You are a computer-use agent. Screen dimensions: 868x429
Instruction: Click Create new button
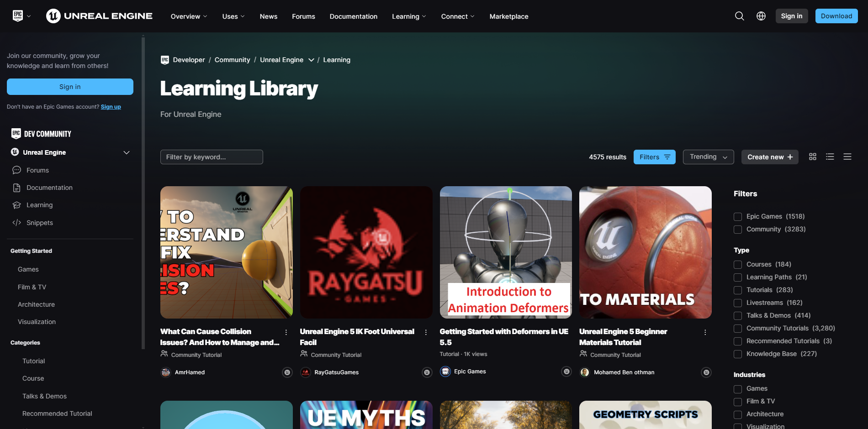click(x=770, y=157)
